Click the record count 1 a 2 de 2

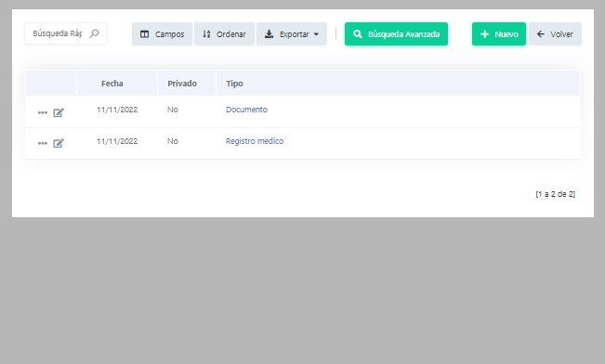pos(555,194)
